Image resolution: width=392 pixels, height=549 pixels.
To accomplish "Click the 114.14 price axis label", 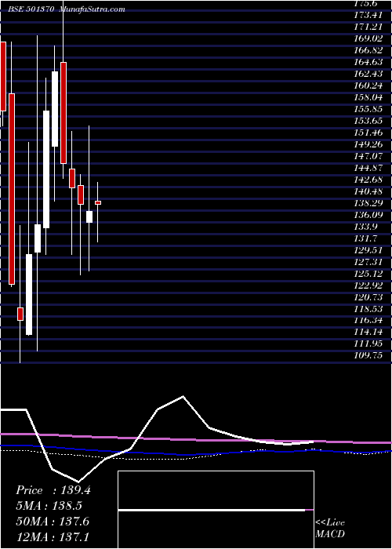I will (369, 333).
